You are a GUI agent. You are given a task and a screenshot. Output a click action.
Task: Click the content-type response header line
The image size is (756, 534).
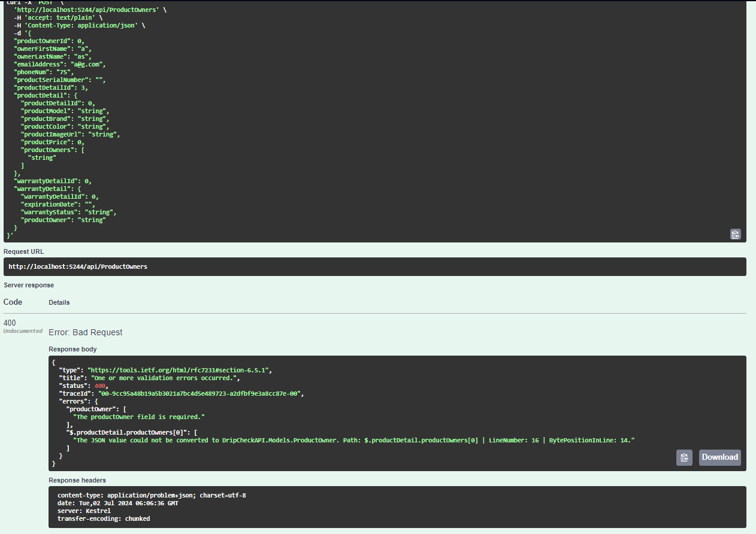point(152,496)
